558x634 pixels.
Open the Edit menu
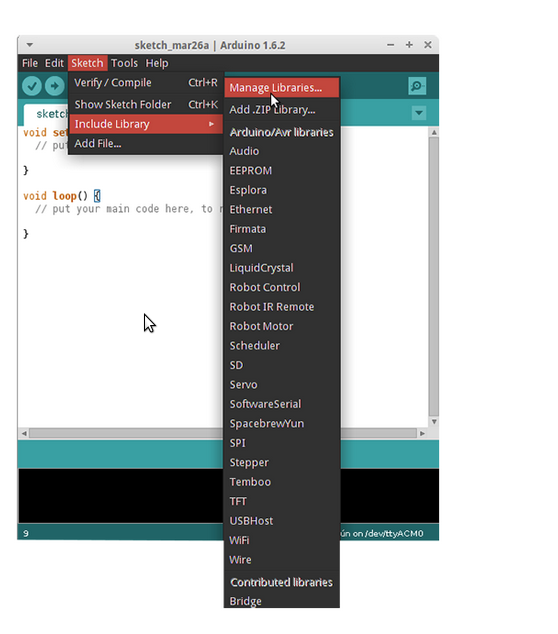[x=54, y=63]
